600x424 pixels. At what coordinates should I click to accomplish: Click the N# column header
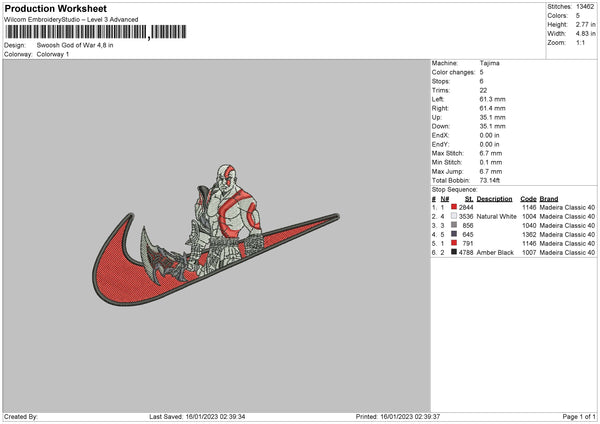[x=444, y=199]
